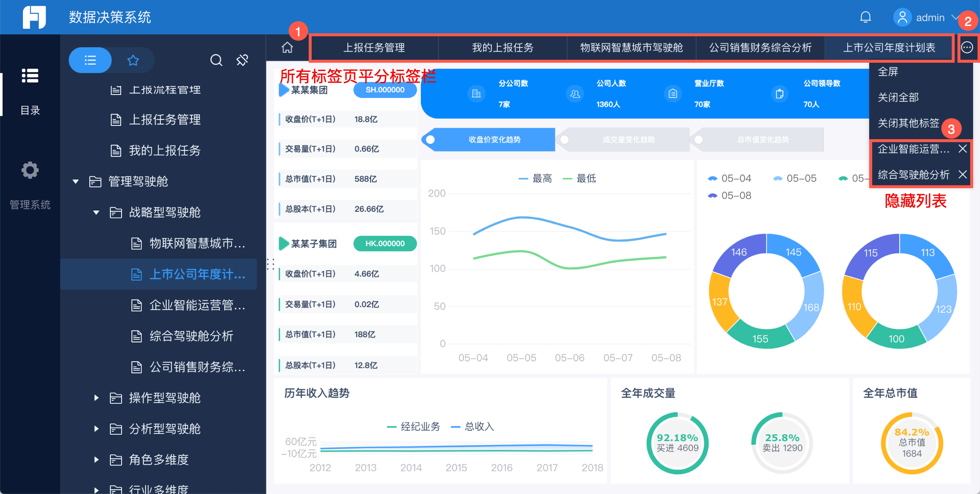Viewport: 980px width, 494px height.
Task: Click the sidebar resize handle dots
Action: 270,264
